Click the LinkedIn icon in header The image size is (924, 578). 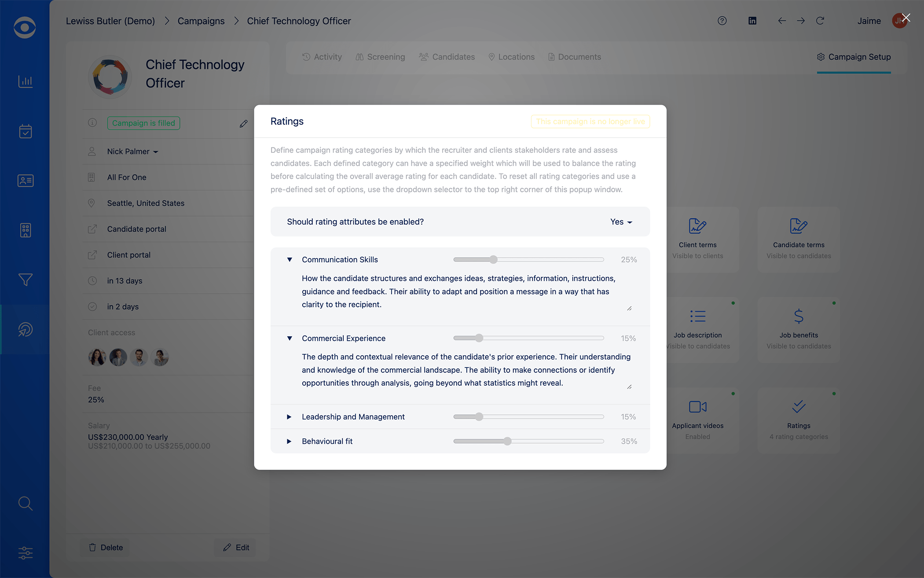coord(752,21)
